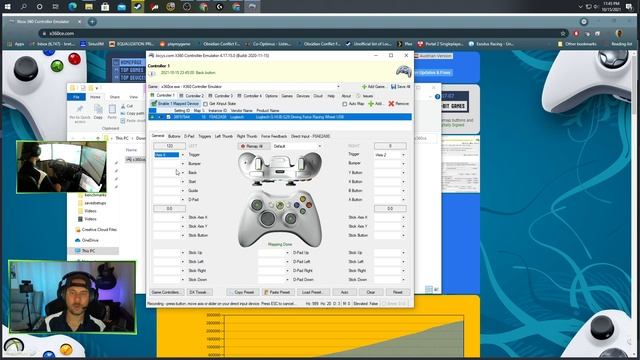Click the Issues icon in the menu strip

point(358,96)
